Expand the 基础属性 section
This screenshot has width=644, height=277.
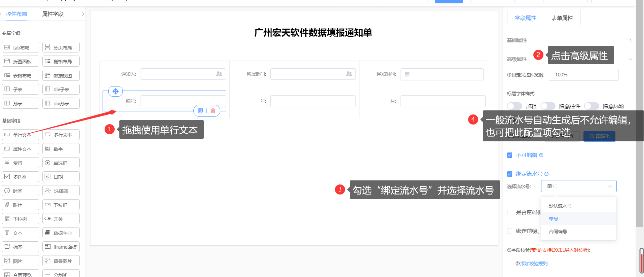click(630, 40)
